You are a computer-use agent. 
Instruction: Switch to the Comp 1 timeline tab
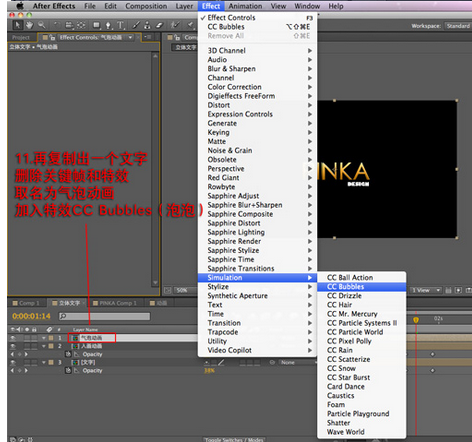tap(26, 303)
